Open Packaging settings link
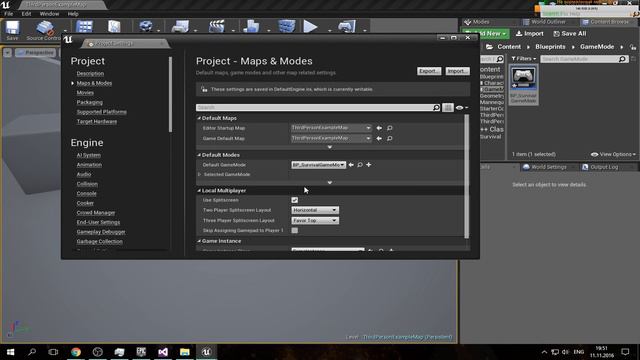 [x=89, y=102]
